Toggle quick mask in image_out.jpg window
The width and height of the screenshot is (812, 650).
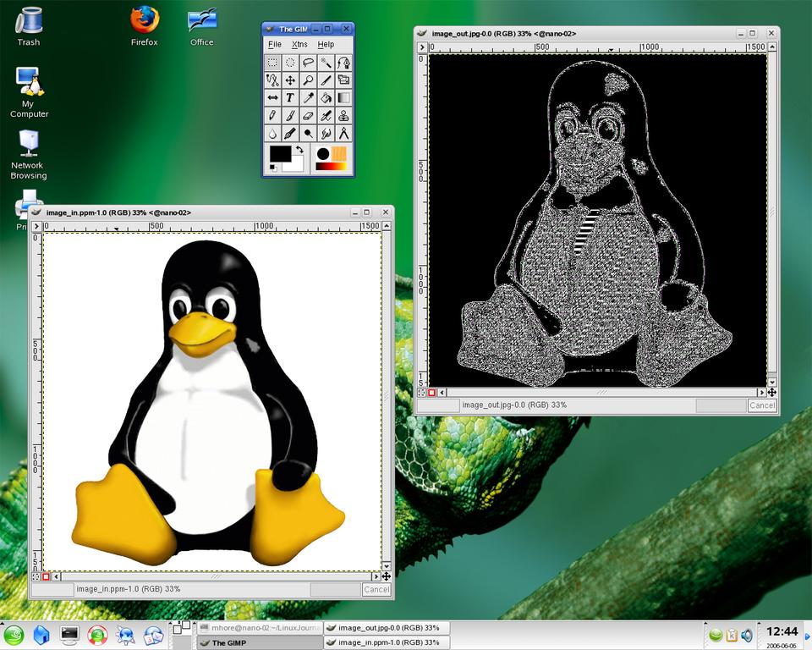click(431, 393)
